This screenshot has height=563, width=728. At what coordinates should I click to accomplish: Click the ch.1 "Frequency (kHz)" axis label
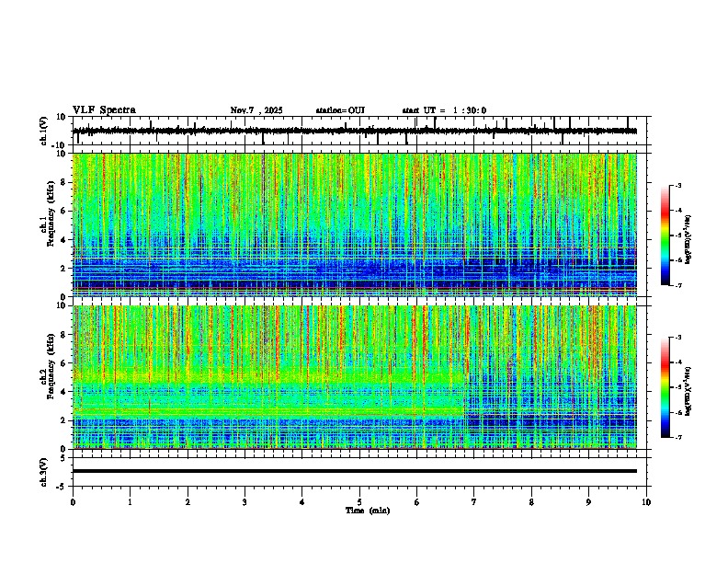pos(51,213)
